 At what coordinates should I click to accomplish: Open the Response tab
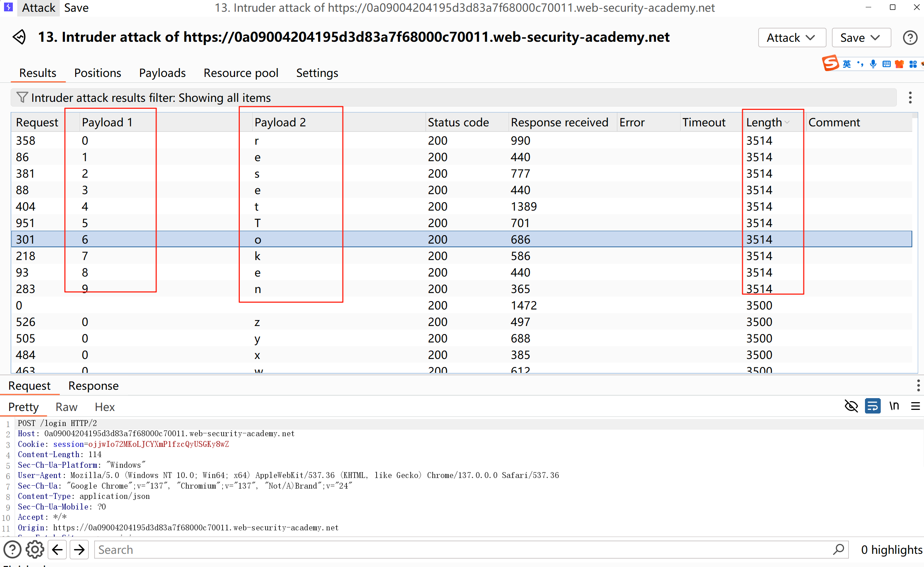[x=93, y=385]
